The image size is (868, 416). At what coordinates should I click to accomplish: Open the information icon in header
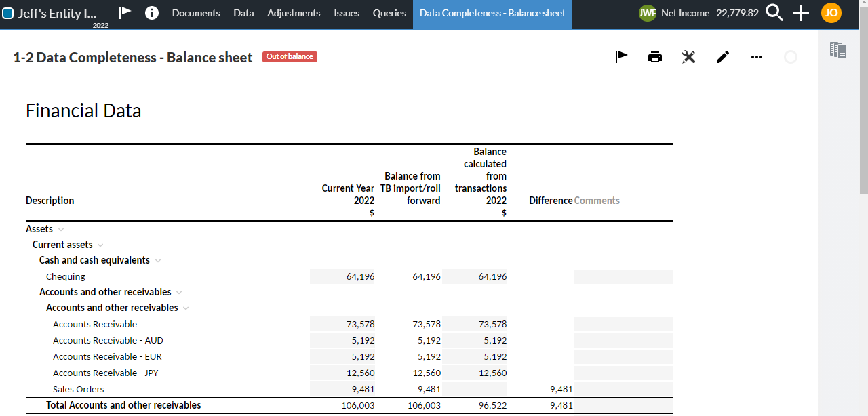[152, 13]
